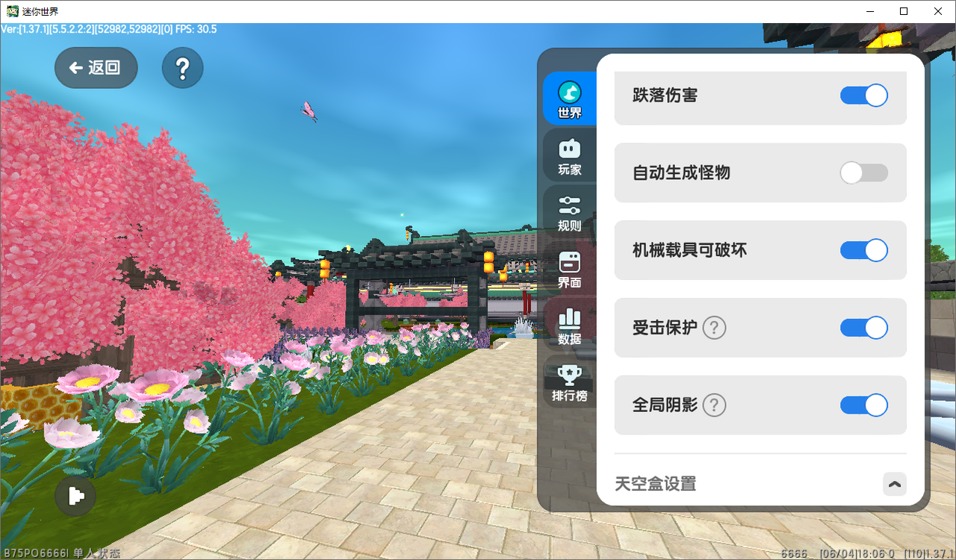Open the 界面 interface tab

(x=569, y=269)
